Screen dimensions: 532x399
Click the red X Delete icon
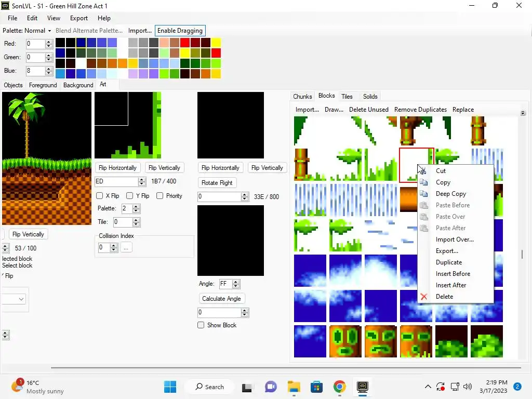[423, 297]
